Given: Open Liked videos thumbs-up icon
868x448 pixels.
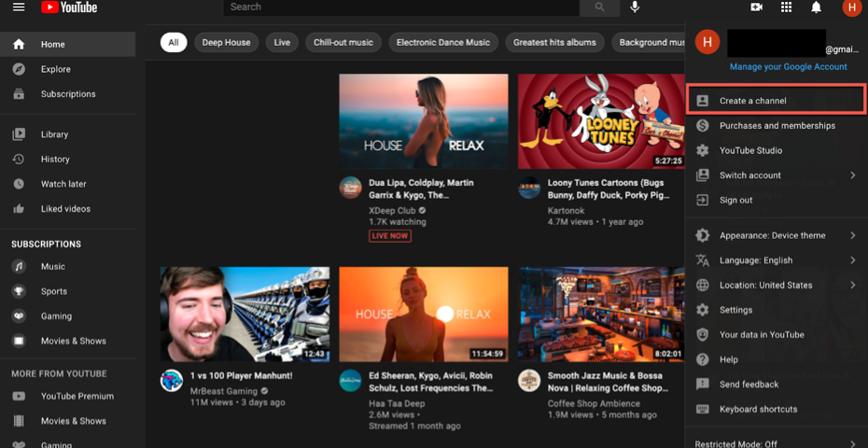Looking at the screenshot, I should coord(19,209).
